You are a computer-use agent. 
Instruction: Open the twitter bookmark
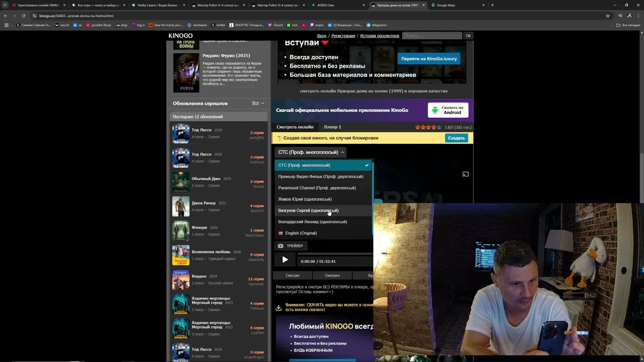coord(218,25)
